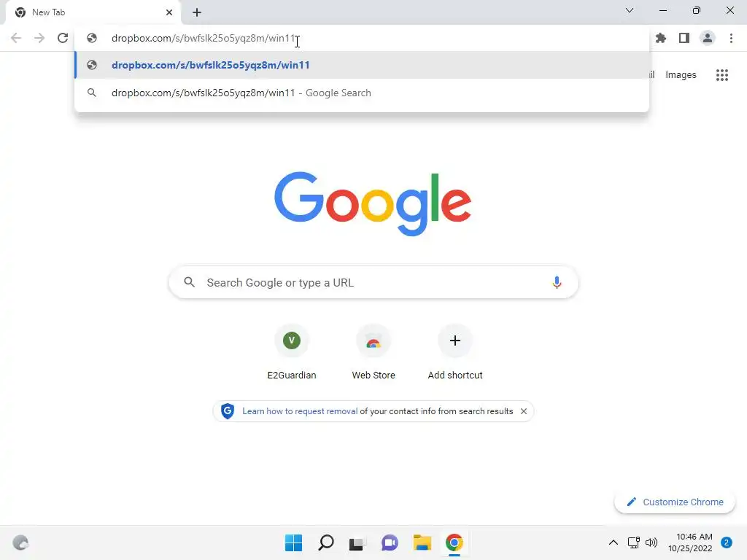Open the weather widget icon on taskbar
This screenshot has height=560, width=747.
(20, 542)
